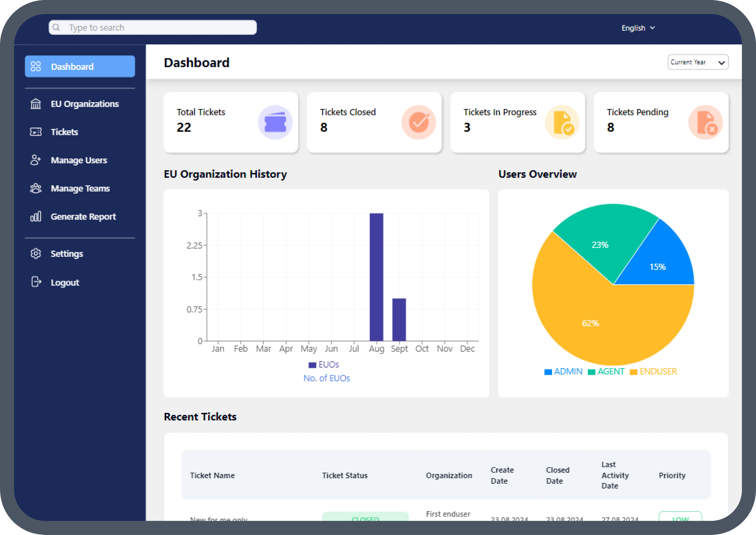756x535 pixels.
Task: Click the Create Date column header
Action: pyautogui.click(x=502, y=475)
